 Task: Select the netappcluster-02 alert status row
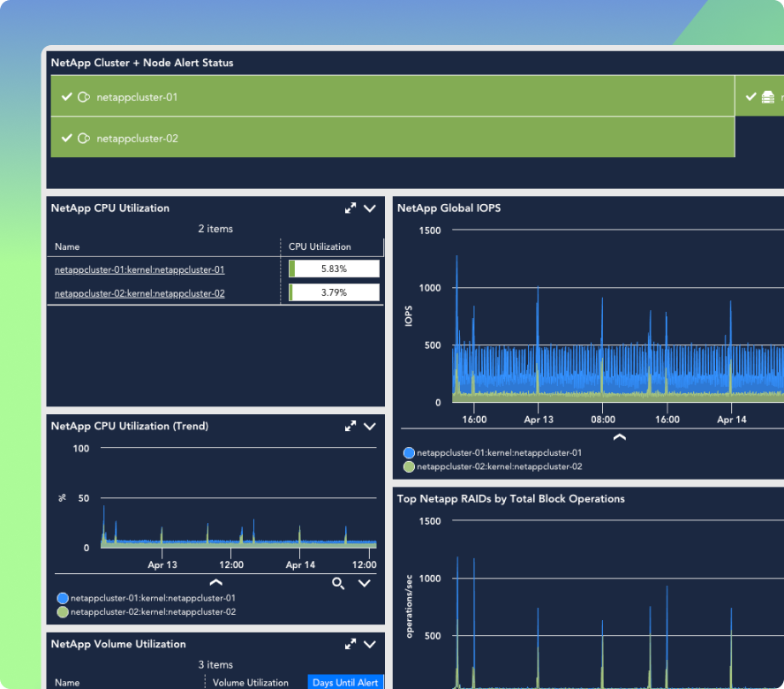coord(393,138)
